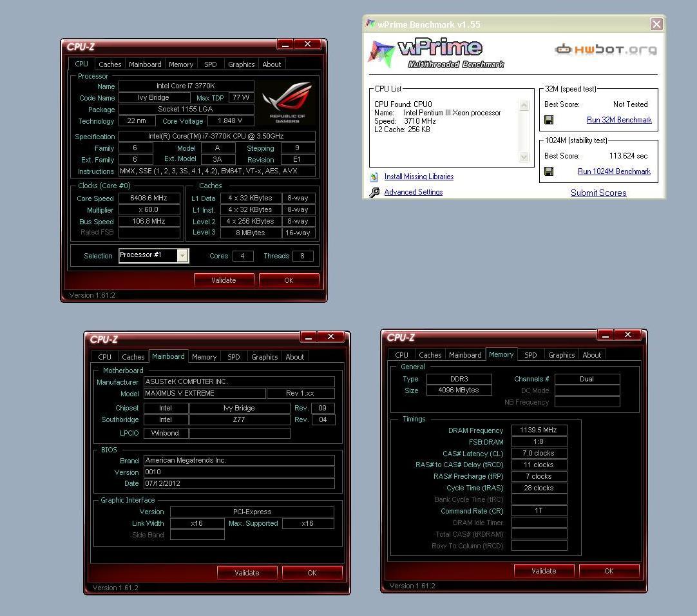Click the Bus Speed value 106.8 MHz

pos(149,221)
